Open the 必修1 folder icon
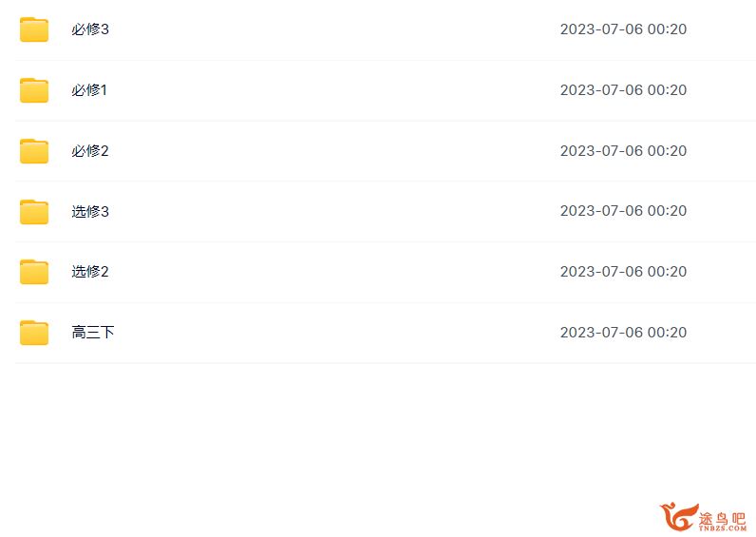 pyautogui.click(x=34, y=90)
